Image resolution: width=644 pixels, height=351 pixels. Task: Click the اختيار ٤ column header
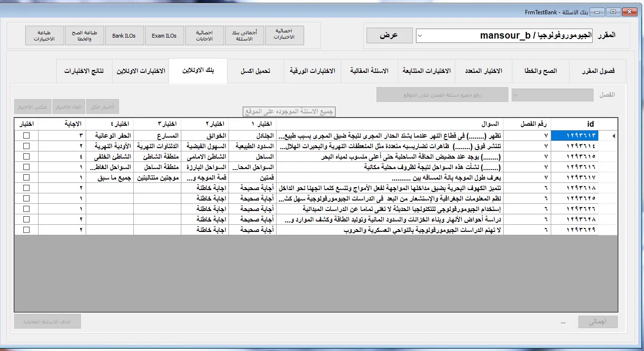click(110, 124)
